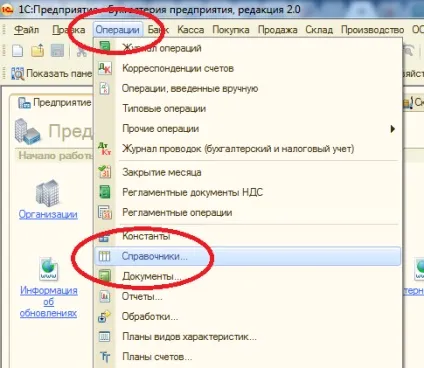Click the Отчеты chart icon
This screenshot has width=424, height=368.
pos(105,296)
